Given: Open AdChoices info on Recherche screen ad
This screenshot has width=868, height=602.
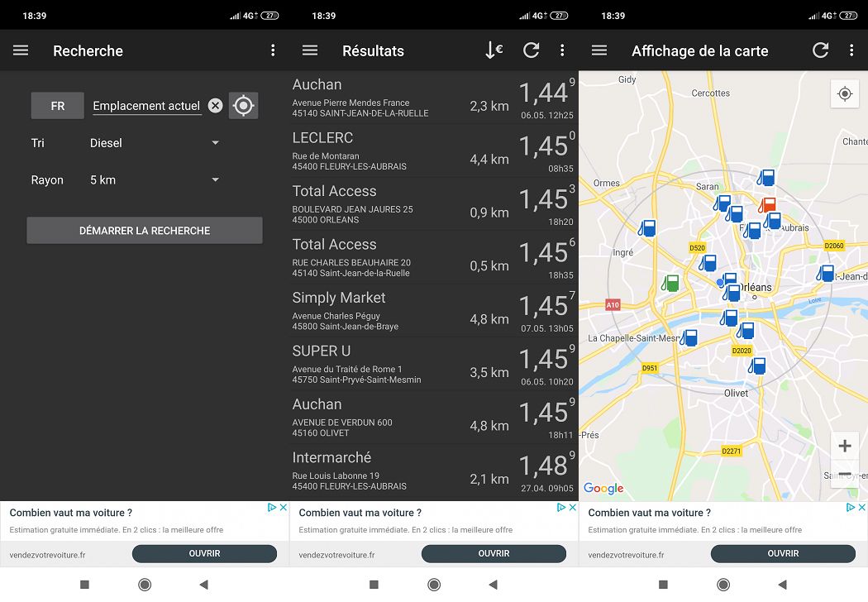Looking at the screenshot, I should click(272, 507).
